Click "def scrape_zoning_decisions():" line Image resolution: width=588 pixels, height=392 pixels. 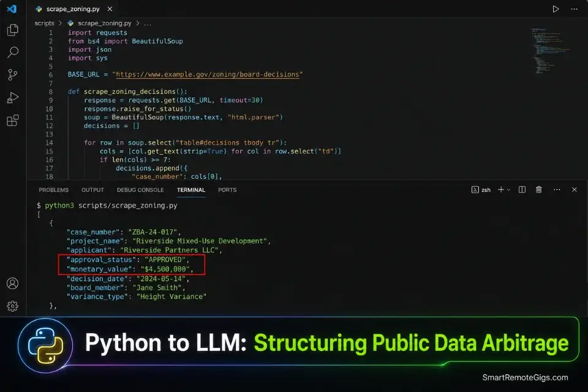point(127,91)
